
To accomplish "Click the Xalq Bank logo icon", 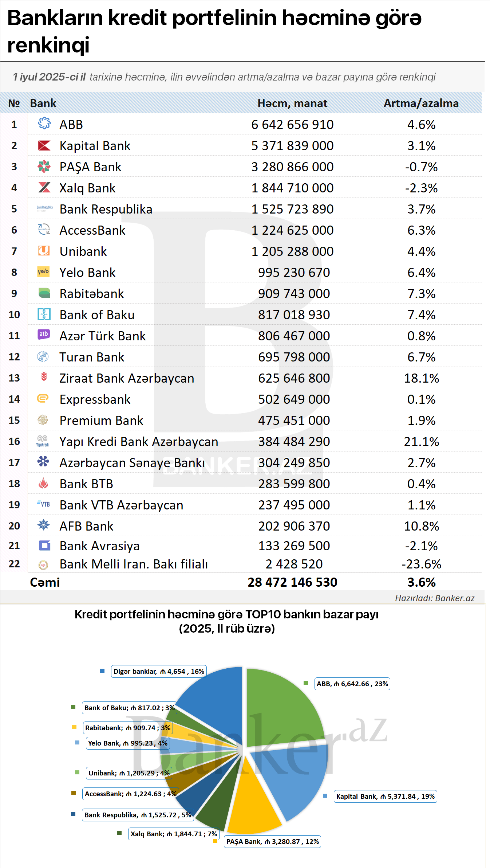I will pos(44,187).
